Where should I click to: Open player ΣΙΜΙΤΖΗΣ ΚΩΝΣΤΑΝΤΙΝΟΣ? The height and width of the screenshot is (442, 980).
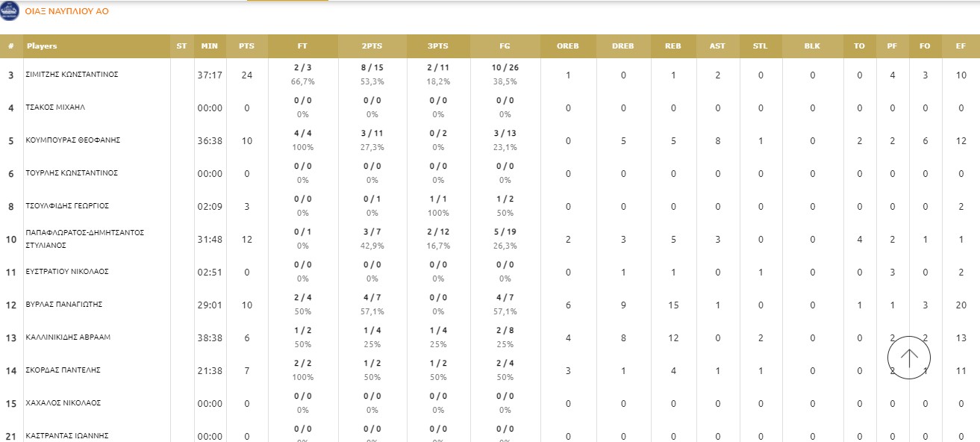pos(72,75)
